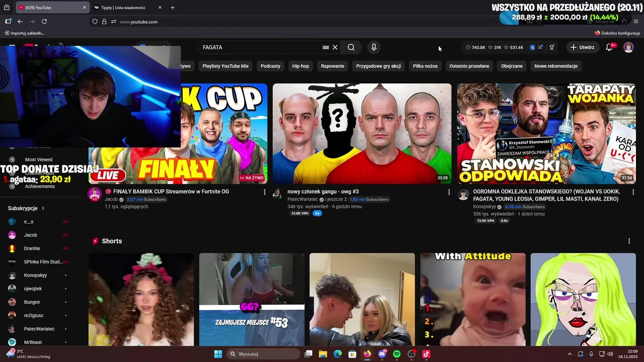
Task: Open Task View from the taskbar
Action: (308, 354)
